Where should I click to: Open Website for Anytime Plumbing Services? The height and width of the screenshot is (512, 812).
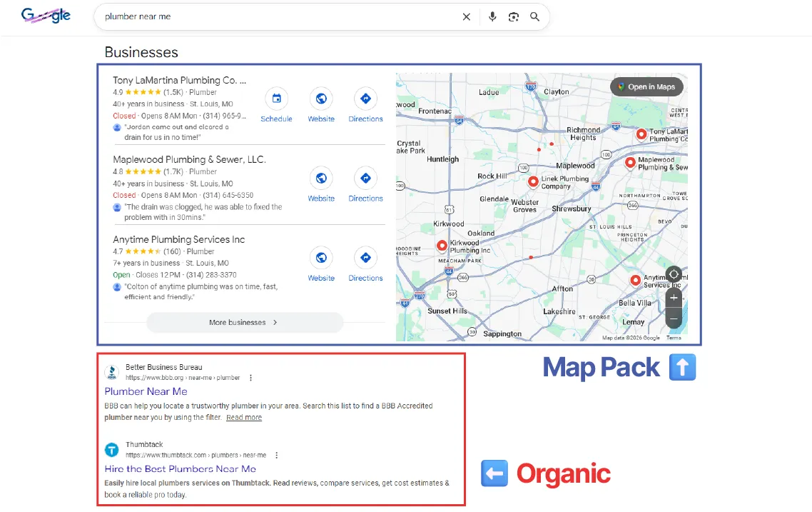[x=321, y=258]
